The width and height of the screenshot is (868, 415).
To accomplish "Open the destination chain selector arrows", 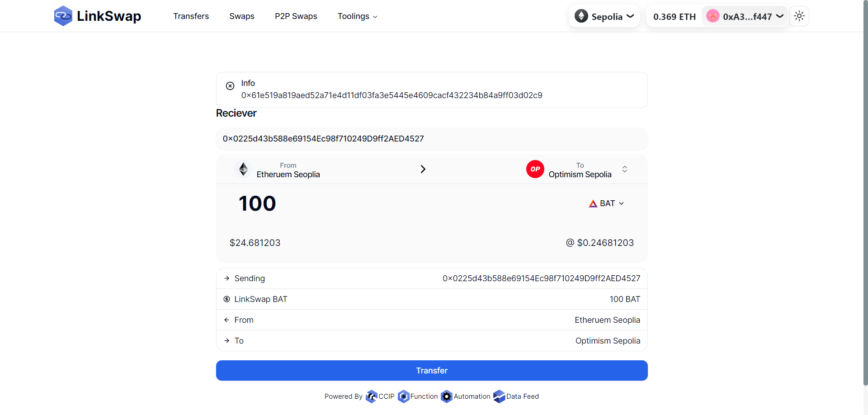I will [625, 169].
